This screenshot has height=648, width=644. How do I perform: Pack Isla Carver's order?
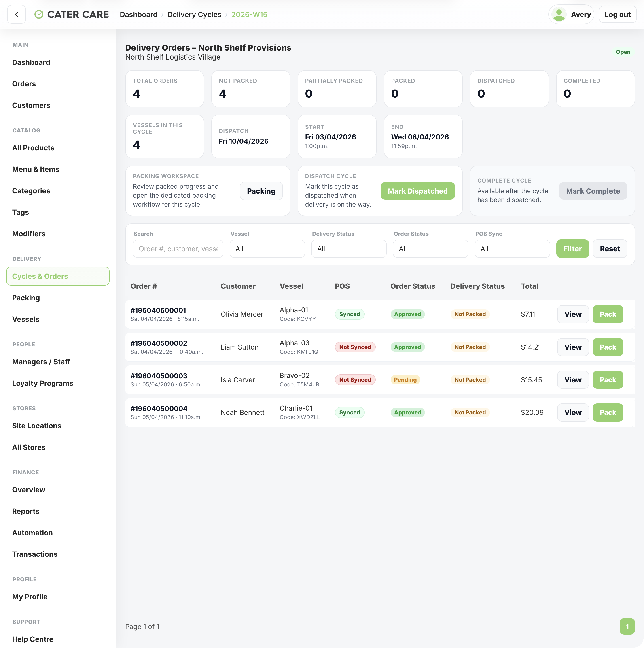(x=608, y=380)
